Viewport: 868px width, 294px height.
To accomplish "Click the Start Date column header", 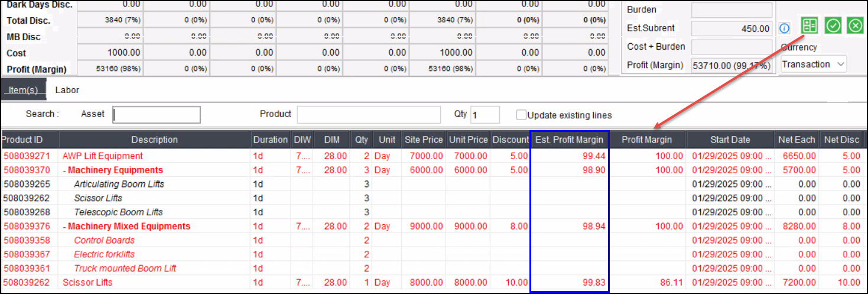I will (730, 140).
